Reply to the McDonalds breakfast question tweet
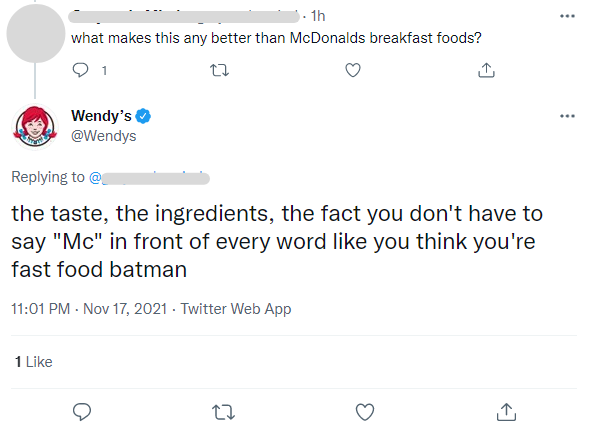593x435 pixels. coord(80,70)
